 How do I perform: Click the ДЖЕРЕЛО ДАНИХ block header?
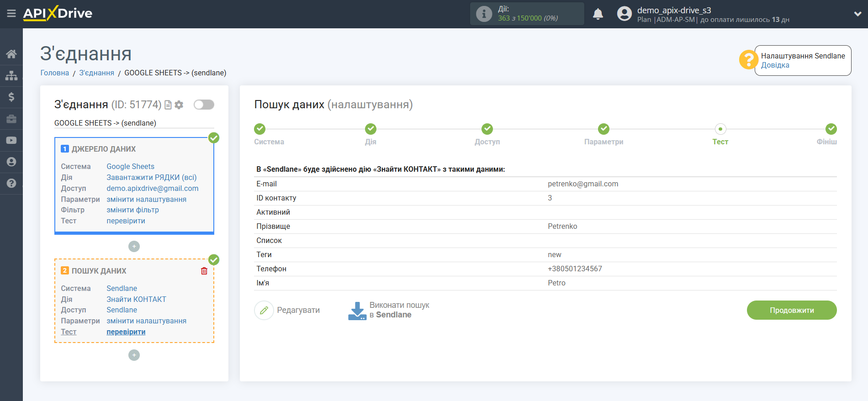click(104, 149)
